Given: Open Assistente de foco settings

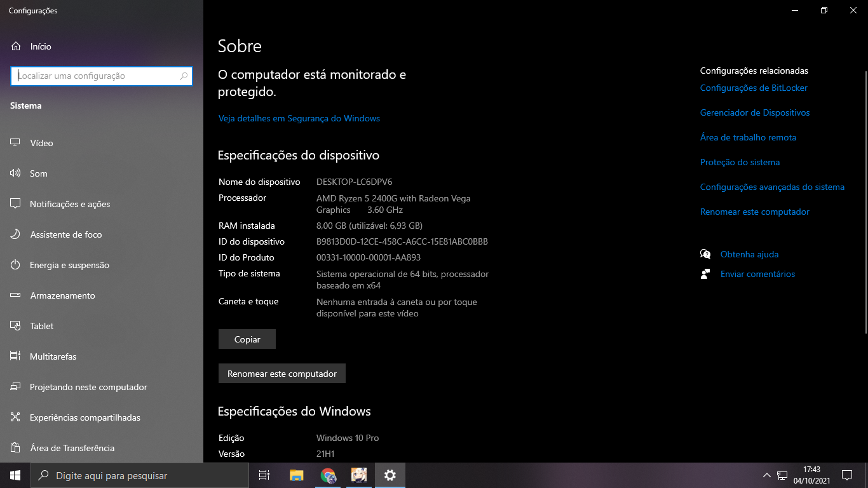Looking at the screenshot, I should tap(102, 234).
